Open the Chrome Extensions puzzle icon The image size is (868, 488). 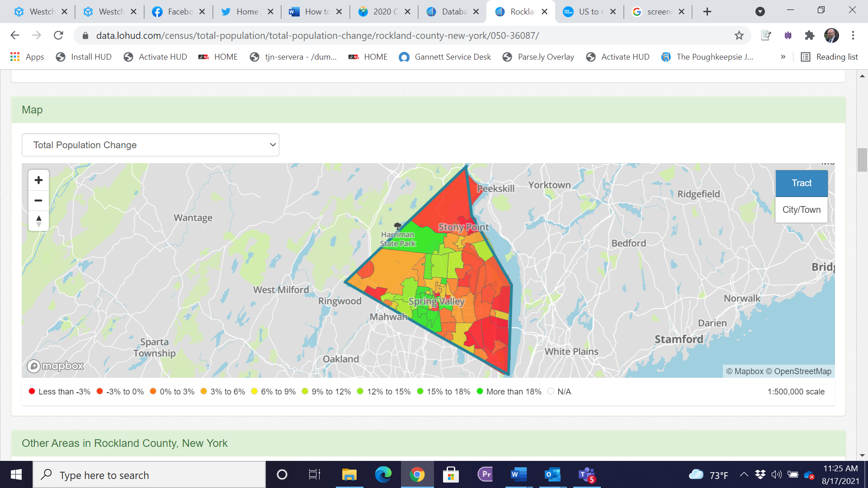click(x=809, y=35)
